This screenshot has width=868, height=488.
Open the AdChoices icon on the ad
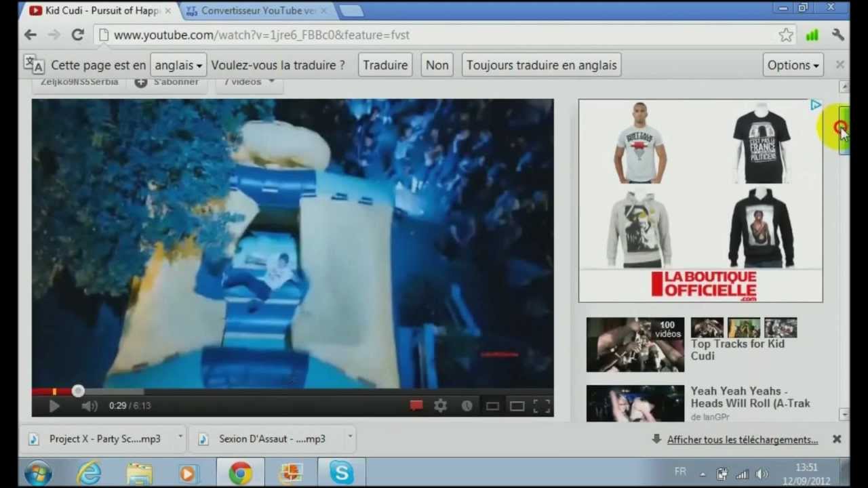point(816,105)
